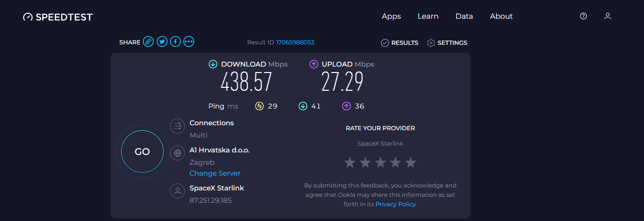This screenshot has width=644, height=221.
Task: Share result on Twitter
Action: click(x=162, y=42)
